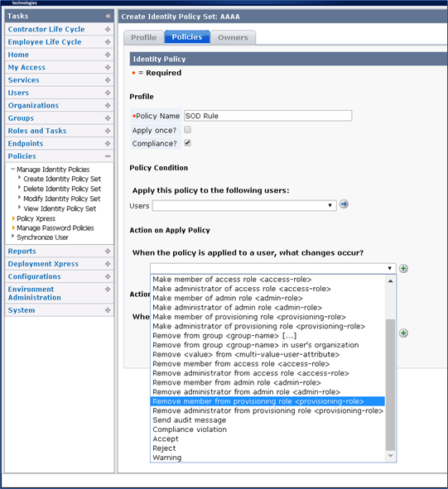448x489 pixels.
Task: Open the Users condition dropdown
Action: (x=244, y=205)
